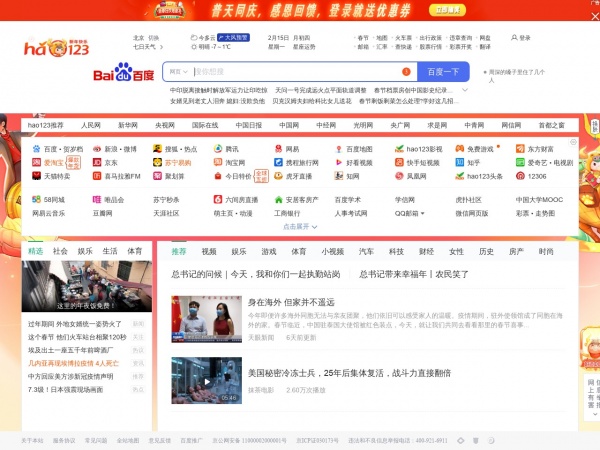Open the 这里的年夜饭免费 image thumbnail
Image resolution: width=600 pixels, height=450 pixels.
point(87,286)
